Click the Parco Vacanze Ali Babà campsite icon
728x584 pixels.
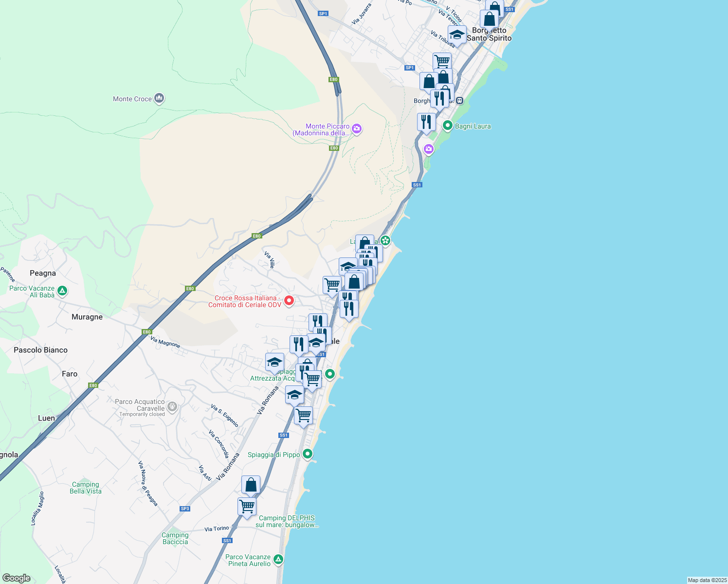62,291
